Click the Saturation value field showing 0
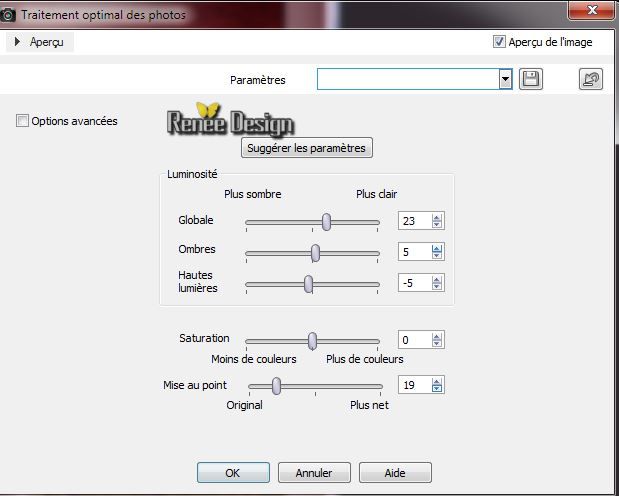 coord(415,340)
